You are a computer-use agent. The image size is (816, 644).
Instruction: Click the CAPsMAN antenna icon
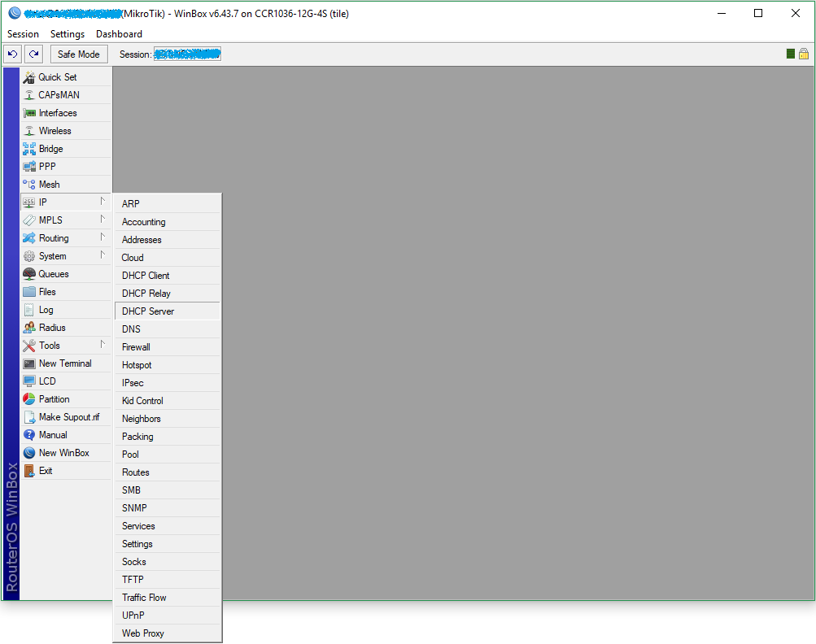[29, 95]
